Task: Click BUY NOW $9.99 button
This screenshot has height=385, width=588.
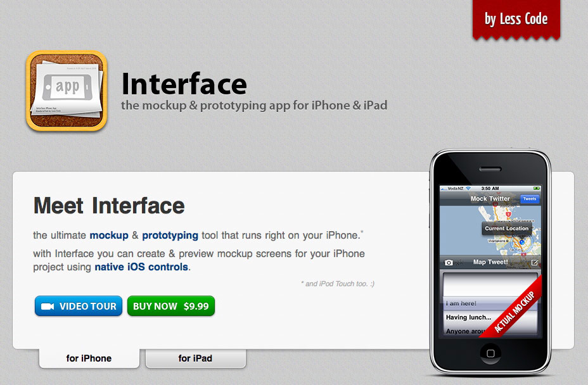Action: point(171,306)
